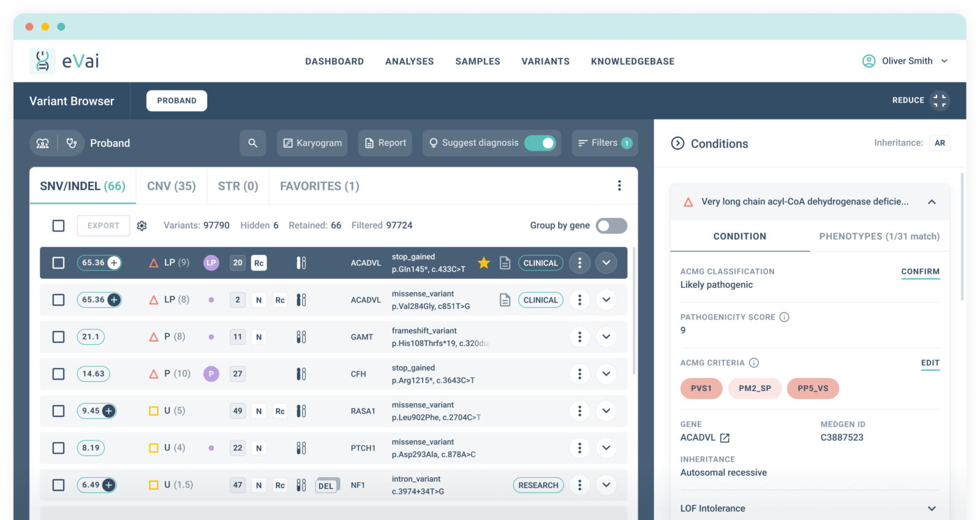Click the stethoscope icon beside Proband
This screenshot has height=520, width=980.
click(72, 143)
